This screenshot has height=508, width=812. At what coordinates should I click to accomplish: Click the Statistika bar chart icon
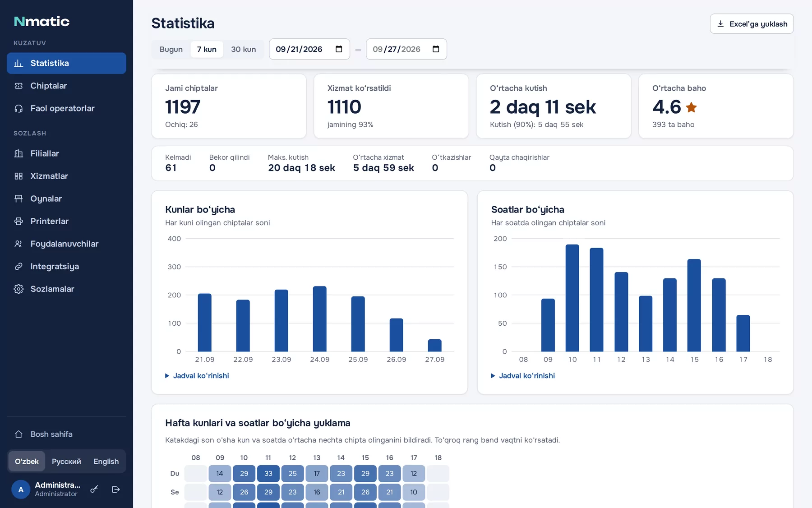[x=18, y=63]
